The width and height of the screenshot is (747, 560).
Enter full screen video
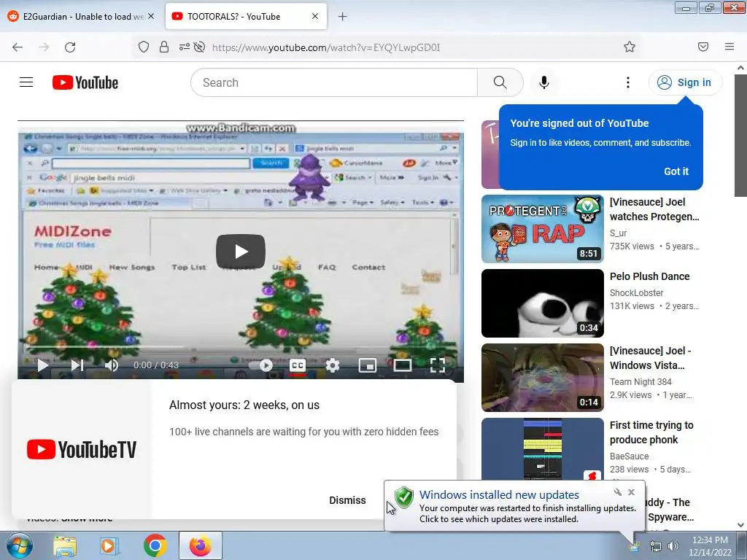tap(438, 365)
